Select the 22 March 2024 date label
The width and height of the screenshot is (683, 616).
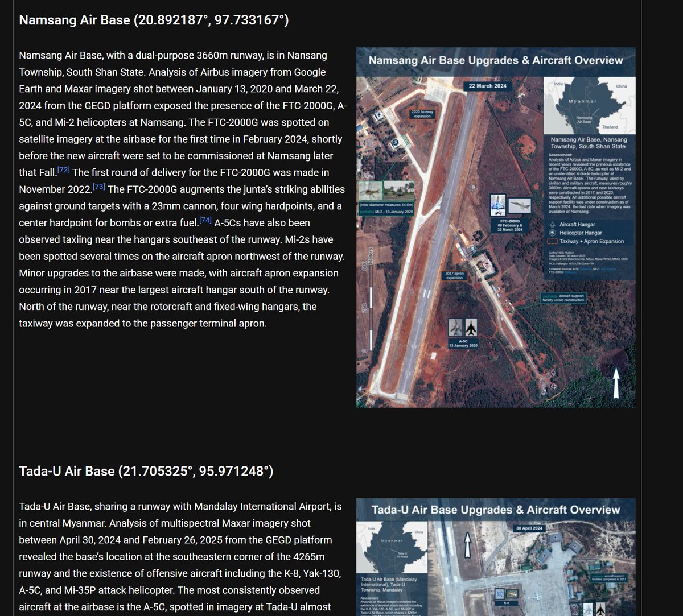point(488,86)
